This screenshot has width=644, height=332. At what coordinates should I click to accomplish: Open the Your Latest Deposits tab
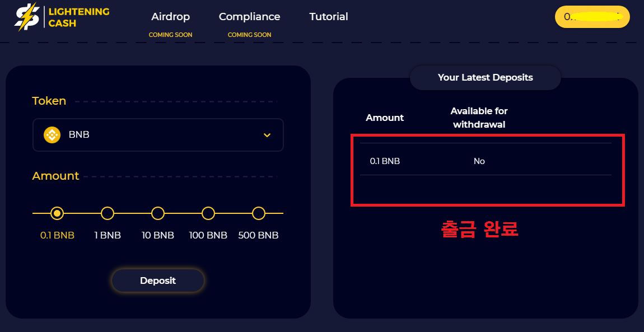click(x=486, y=78)
